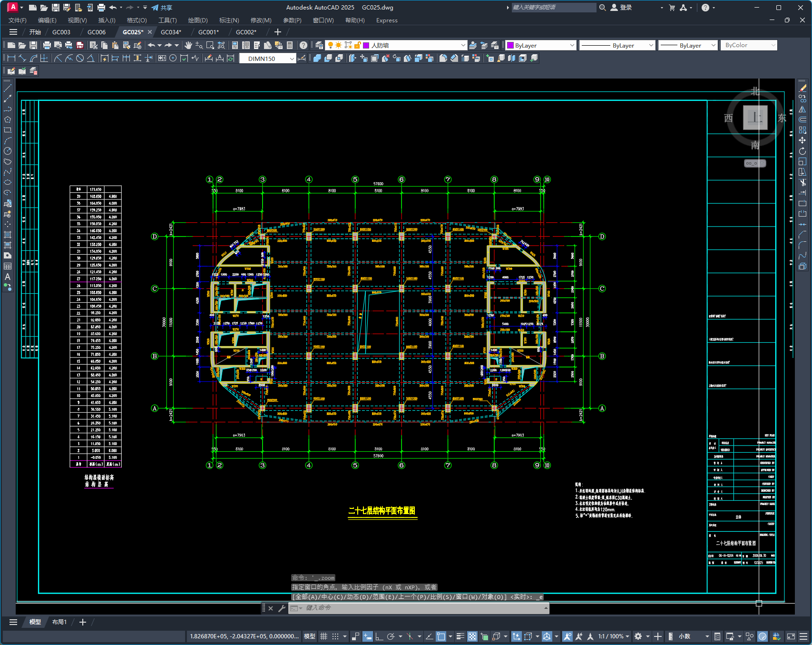812x645 pixels.
Task: Open the ByLayer lineweight dropdown
Action: click(x=688, y=45)
